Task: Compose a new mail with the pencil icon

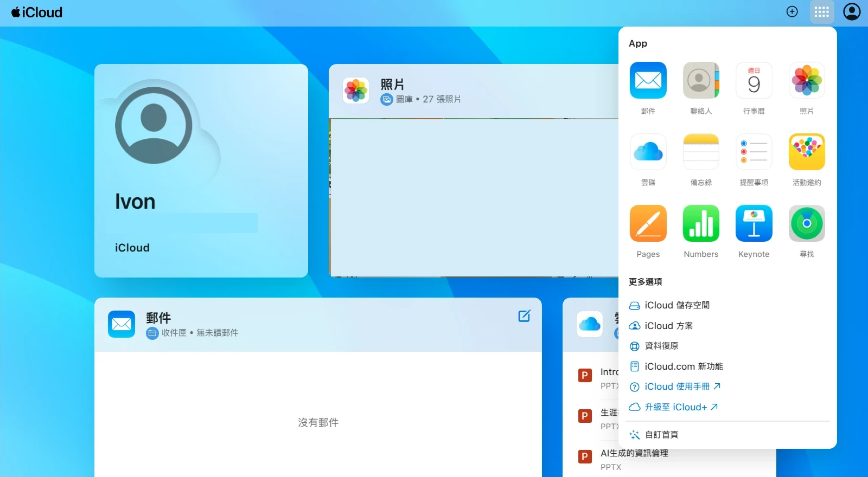Action: pos(524,316)
